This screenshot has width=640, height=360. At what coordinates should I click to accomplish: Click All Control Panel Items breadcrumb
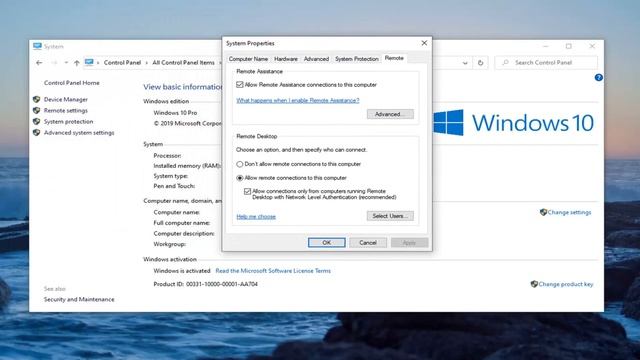(x=183, y=62)
